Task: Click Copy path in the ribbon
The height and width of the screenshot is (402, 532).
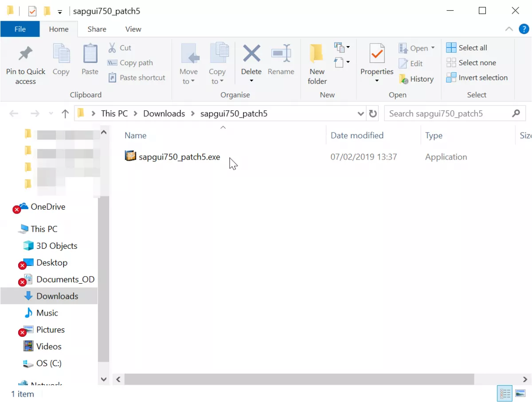Action: click(x=130, y=63)
